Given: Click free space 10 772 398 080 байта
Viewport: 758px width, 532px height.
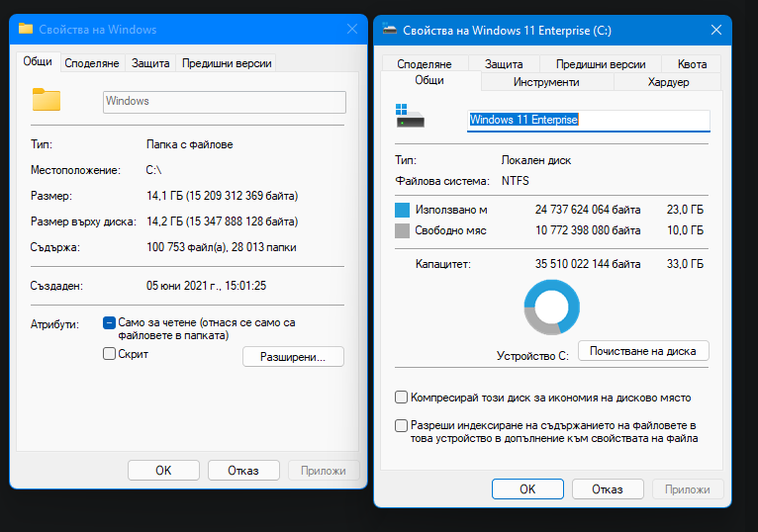Looking at the screenshot, I should click(x=588, y=230).
